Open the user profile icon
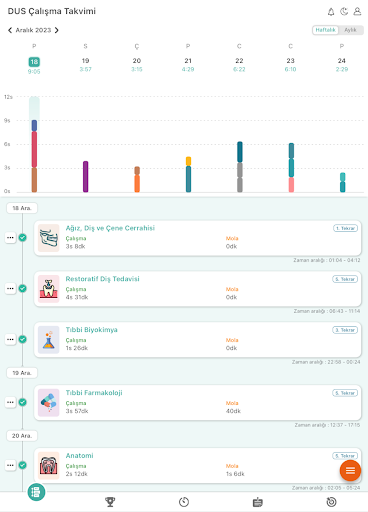 [x=357, y=12]
